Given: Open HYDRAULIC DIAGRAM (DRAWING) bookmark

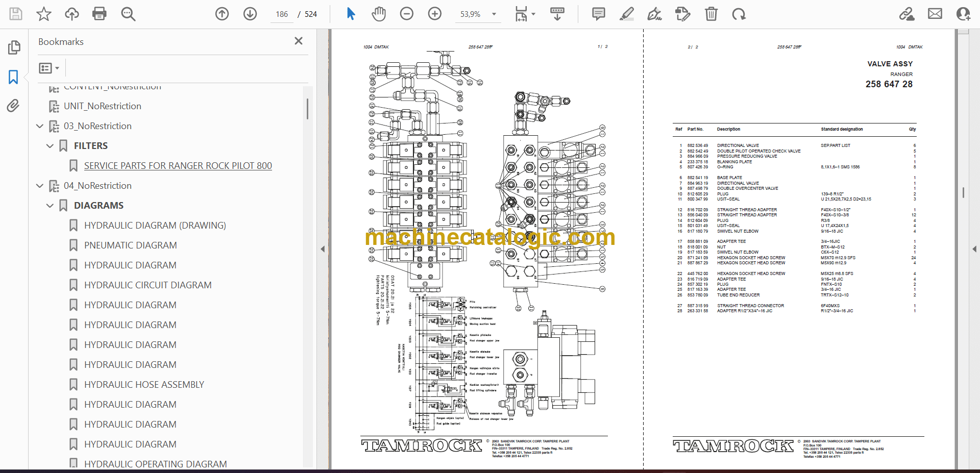Looking at the screenshot, I should [x=155, y=226].
